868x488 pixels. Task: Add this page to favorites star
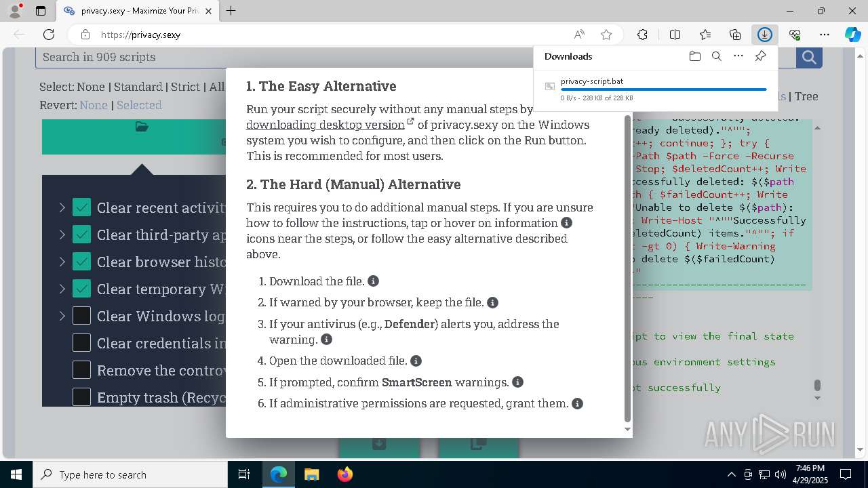[606, 35]
